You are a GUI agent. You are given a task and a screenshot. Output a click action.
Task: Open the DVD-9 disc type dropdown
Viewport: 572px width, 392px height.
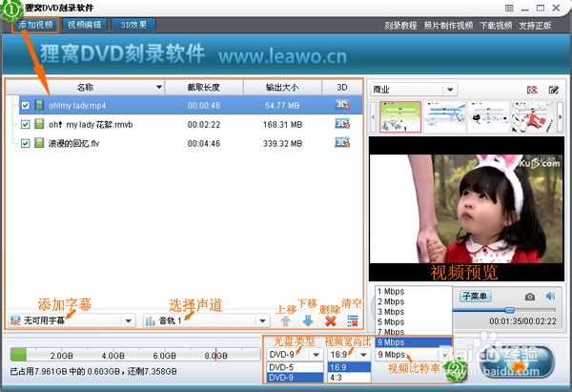point(295,355)
